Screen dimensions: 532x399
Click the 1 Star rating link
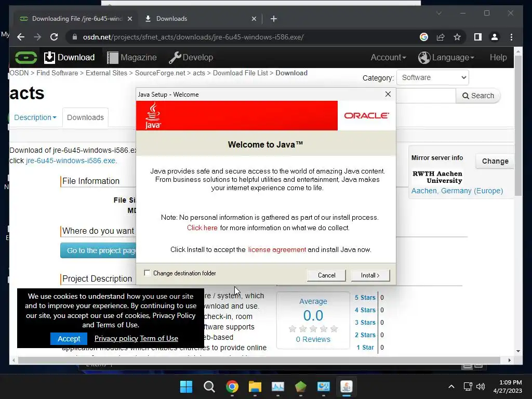point(365,348)
